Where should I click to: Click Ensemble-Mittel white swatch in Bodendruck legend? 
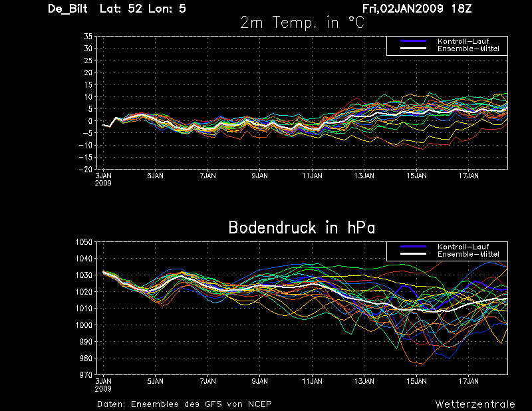(413, 254)
